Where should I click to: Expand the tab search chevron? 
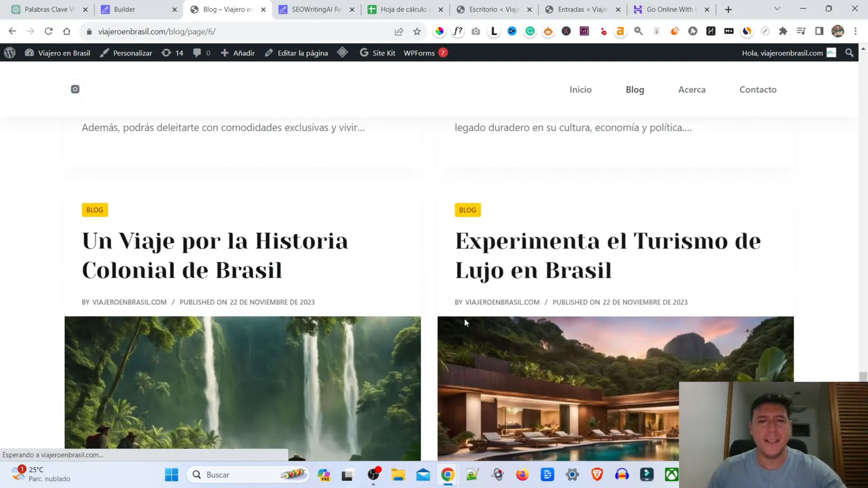point(777,9)
